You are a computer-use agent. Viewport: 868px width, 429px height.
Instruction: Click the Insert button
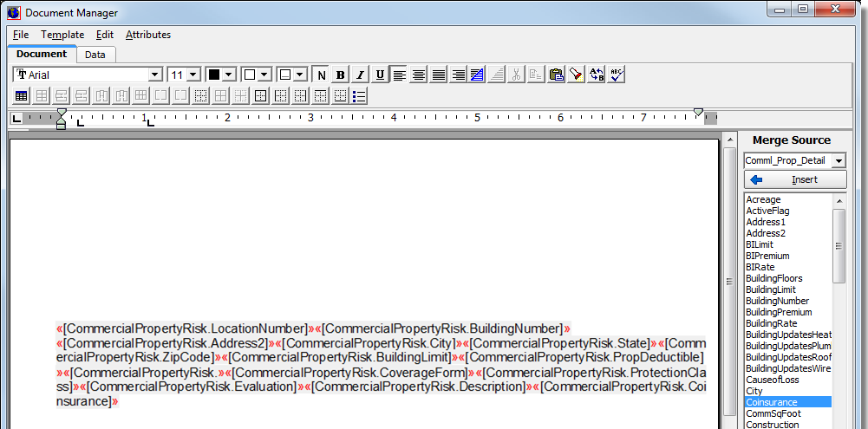click(x=794, y=179)
